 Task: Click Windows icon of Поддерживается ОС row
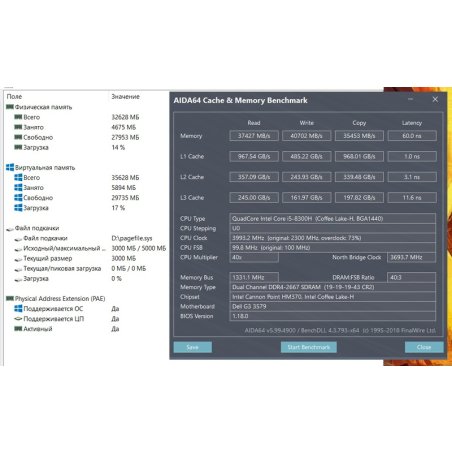pyautogui.click(x=18, y=308)
